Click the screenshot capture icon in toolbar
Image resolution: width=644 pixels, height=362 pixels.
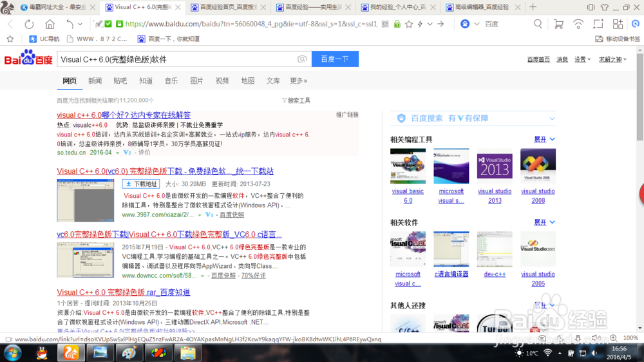598,24
